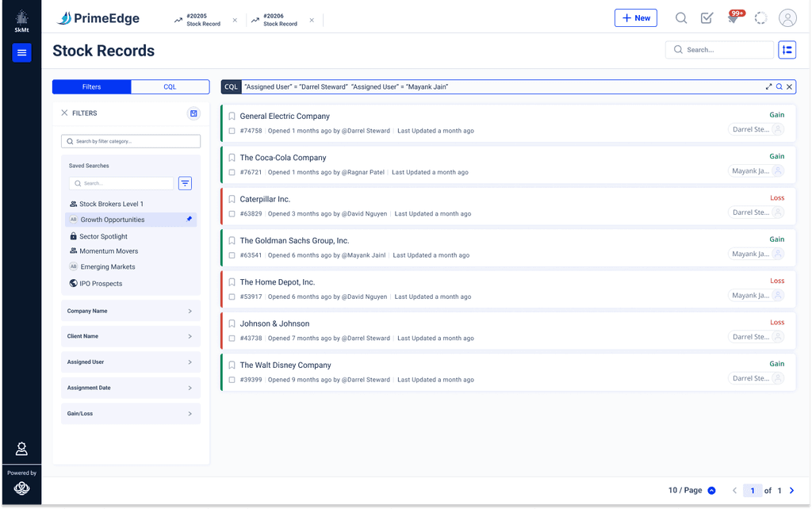Clear the CQL query
The height and width of the screenshot is (509, 812).
tap(789, 87)
